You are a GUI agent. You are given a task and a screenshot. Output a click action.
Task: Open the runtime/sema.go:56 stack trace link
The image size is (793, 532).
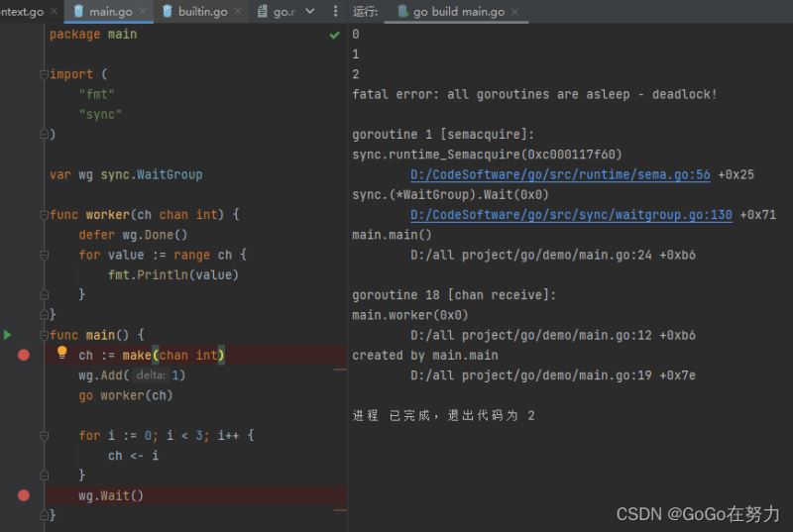(x=560, y=174)
